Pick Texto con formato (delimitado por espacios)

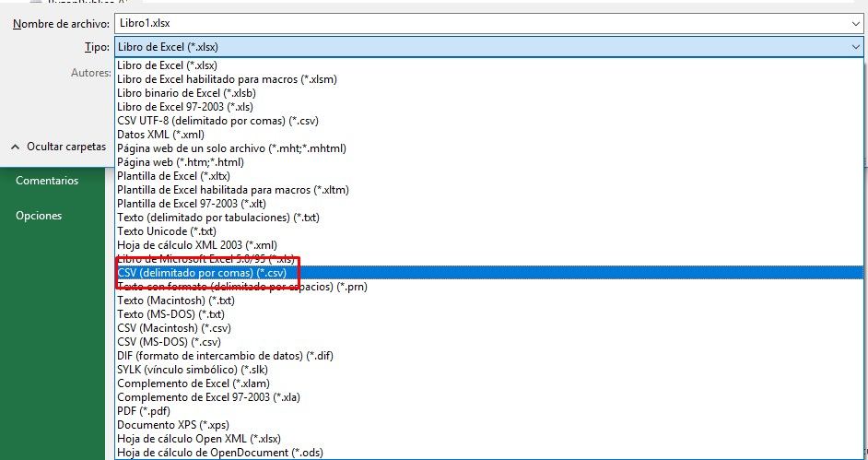(488, 287)
